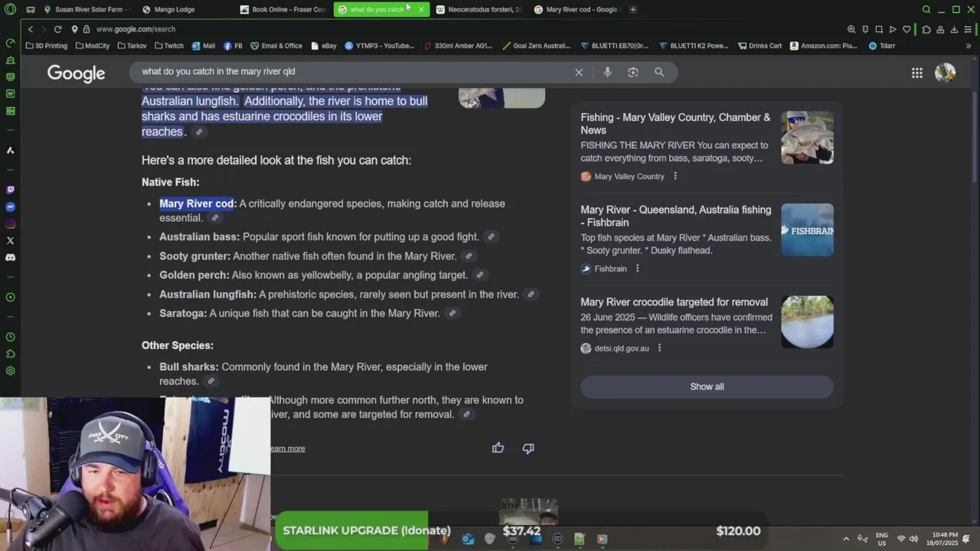Viewport: 980px width, 551px height.
Task: Click the Learn more link
Action: click(x=288, y=448)
